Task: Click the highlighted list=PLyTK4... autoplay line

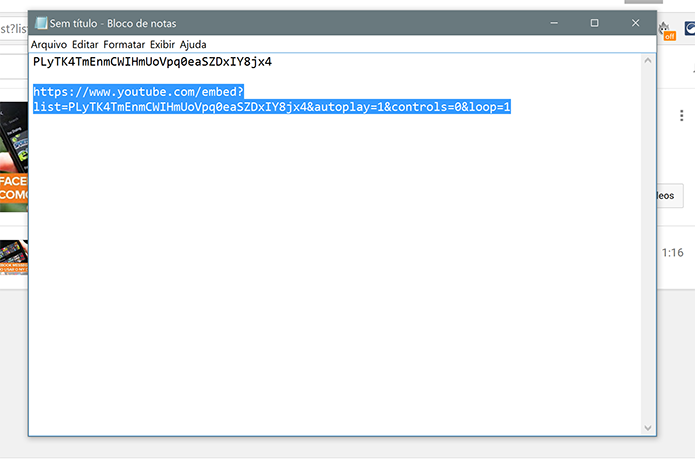Action: tap(272, 107)
